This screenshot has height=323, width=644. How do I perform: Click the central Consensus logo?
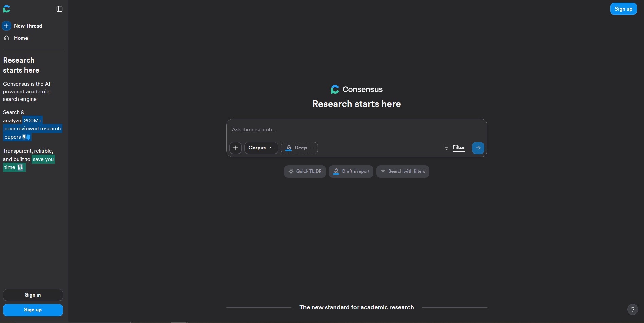point(356,89)
